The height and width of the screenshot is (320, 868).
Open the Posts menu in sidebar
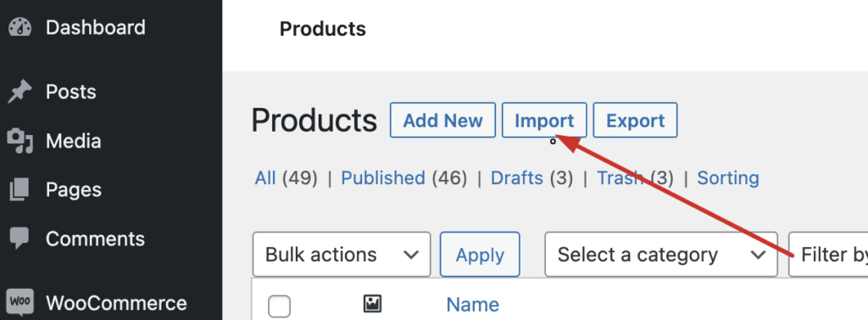pos(71,92)
